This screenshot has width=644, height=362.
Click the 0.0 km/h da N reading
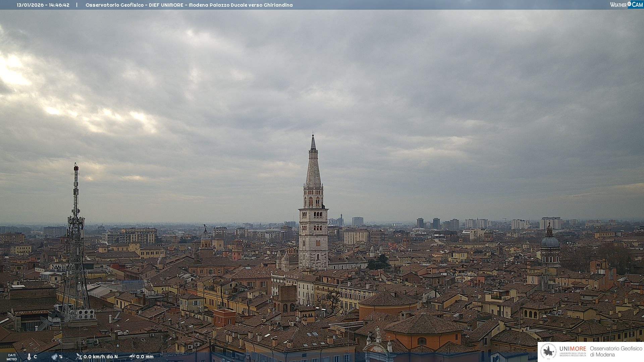pyautogui.click(x=101, y=357)
